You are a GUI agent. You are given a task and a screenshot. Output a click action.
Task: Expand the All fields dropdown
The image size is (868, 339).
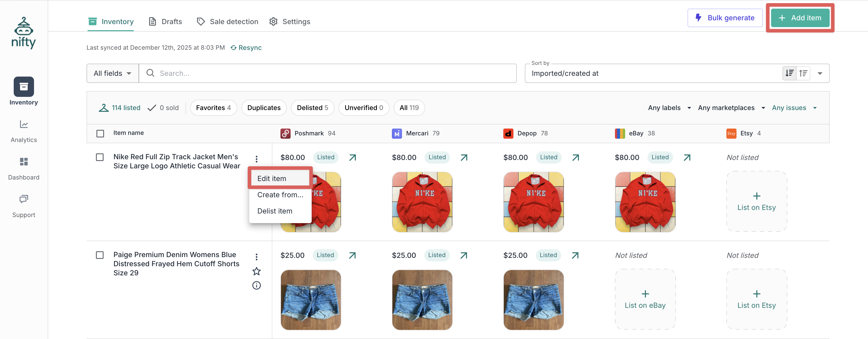click(x=112, y=73)
